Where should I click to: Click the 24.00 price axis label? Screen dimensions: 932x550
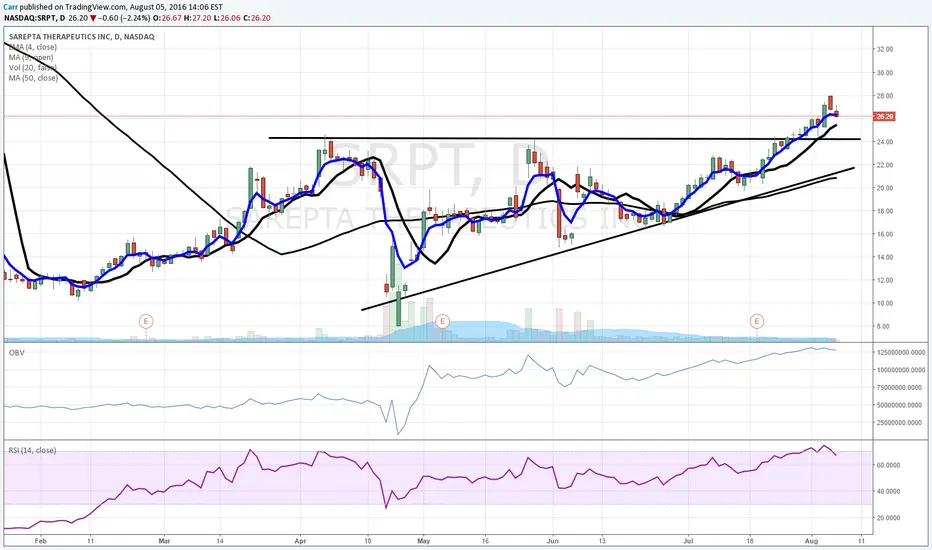[885, 142]
